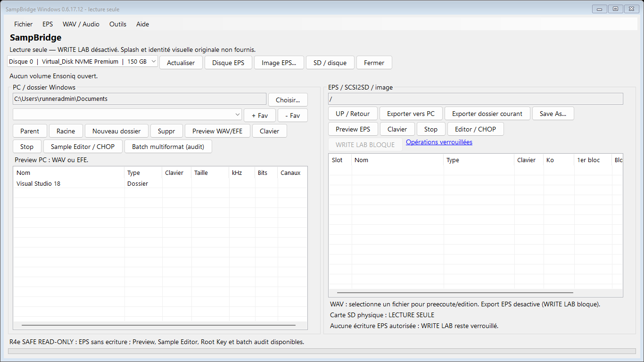Click the EPS list horizontal scrollbar

click(455, 293)
